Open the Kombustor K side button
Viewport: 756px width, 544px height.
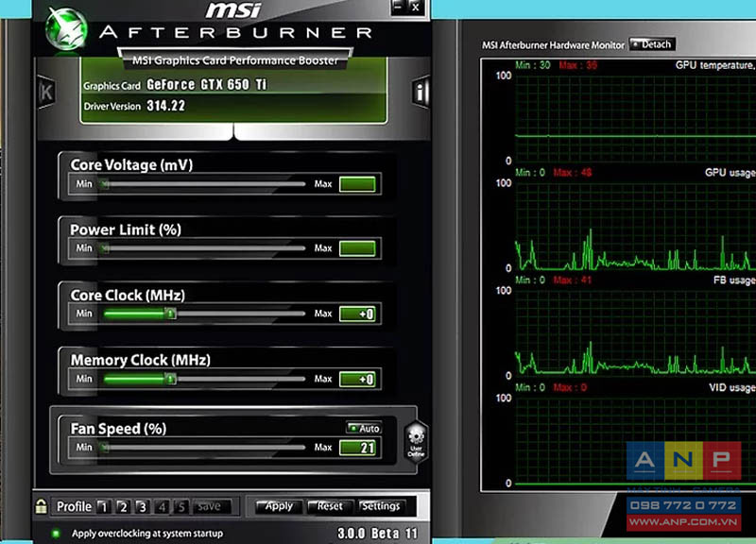pyautogui.click(x=46, y=92)
